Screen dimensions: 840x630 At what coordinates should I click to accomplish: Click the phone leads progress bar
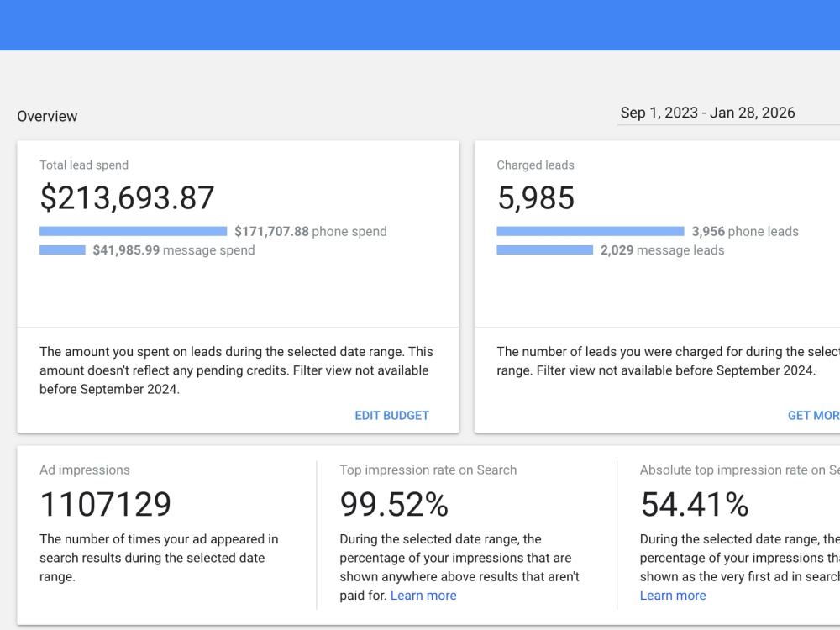coord(591,232)
